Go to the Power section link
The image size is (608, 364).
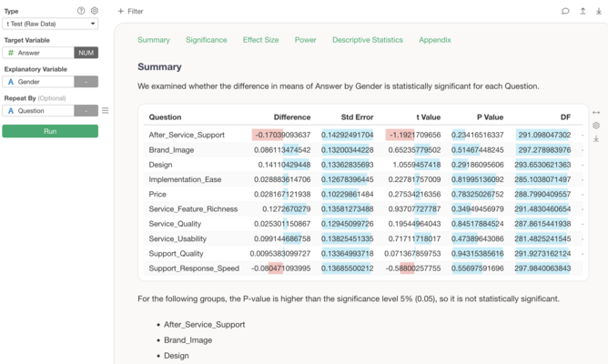305,40
